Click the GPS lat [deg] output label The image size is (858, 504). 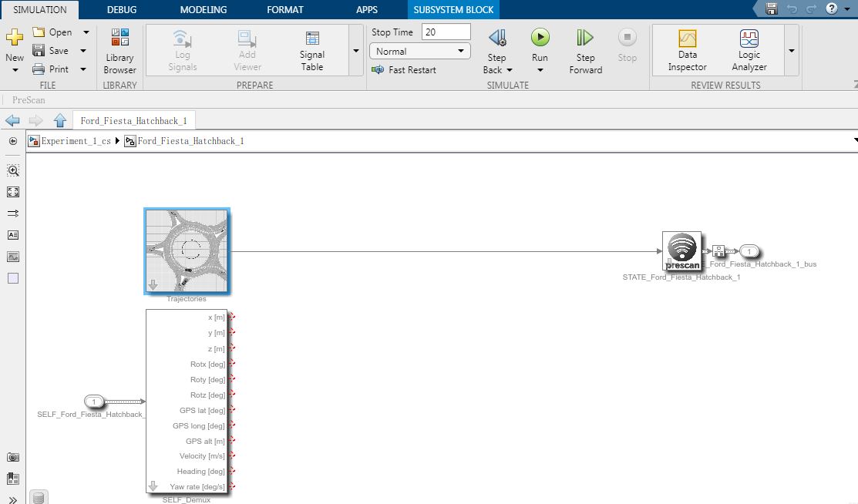coord(202,411)
